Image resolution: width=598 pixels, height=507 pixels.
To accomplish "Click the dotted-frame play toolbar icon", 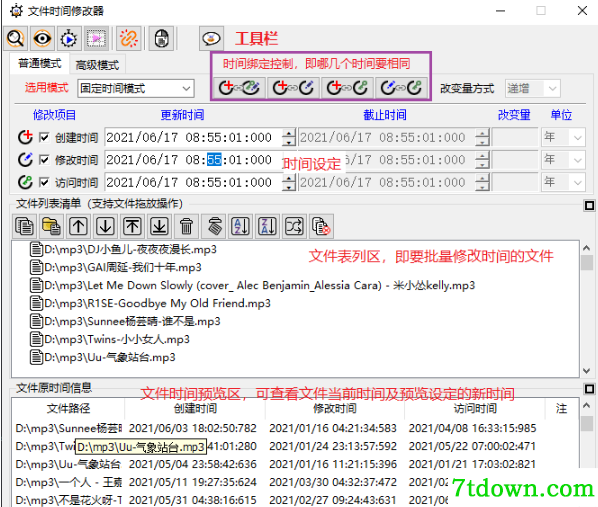I will coord(96,38).
